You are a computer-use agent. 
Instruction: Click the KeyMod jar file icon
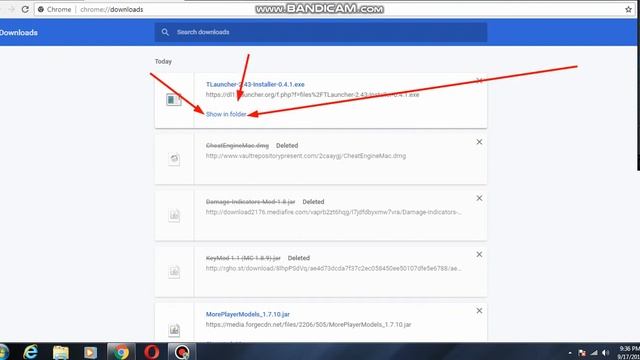click(174, 271)
